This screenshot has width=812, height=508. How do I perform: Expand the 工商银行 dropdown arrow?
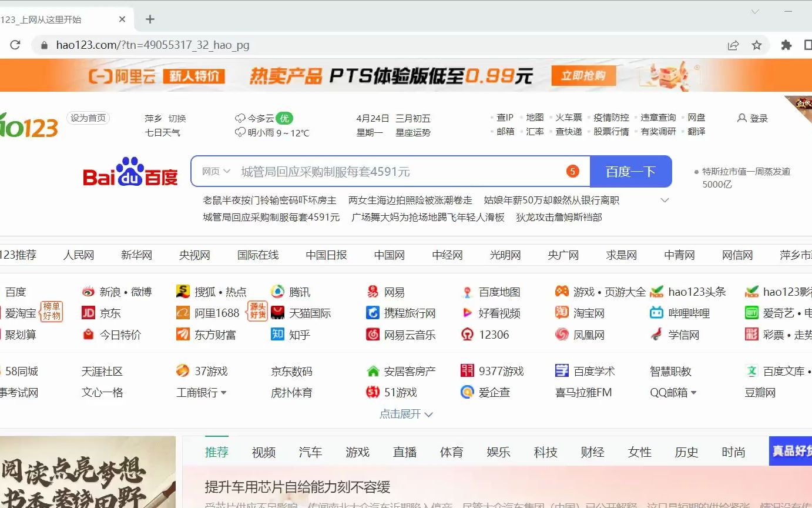coord(223,393)
